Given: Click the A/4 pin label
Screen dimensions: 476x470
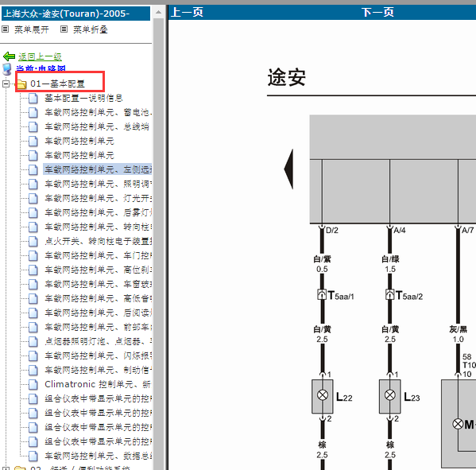Looking at the screenshot, I should (x=400, y=231).
